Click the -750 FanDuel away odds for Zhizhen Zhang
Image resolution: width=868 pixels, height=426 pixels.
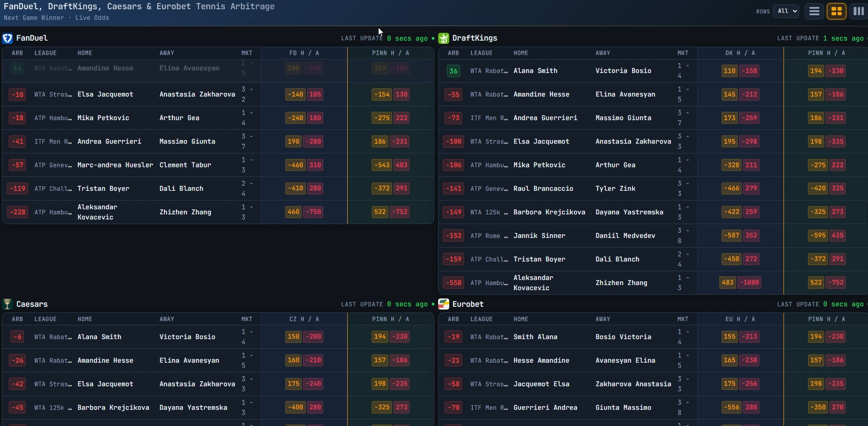(x=313, y=212)
